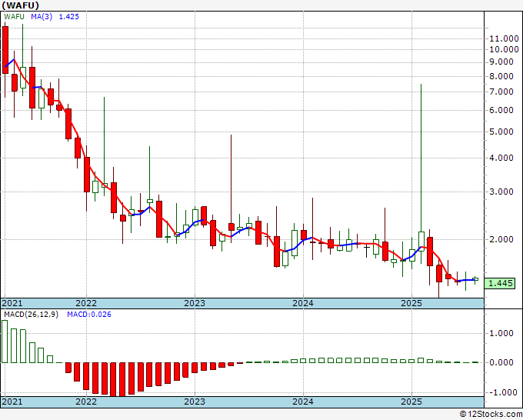Click the last green candle near 1.445
523x420 pixels.
click(x=475, y=279)
